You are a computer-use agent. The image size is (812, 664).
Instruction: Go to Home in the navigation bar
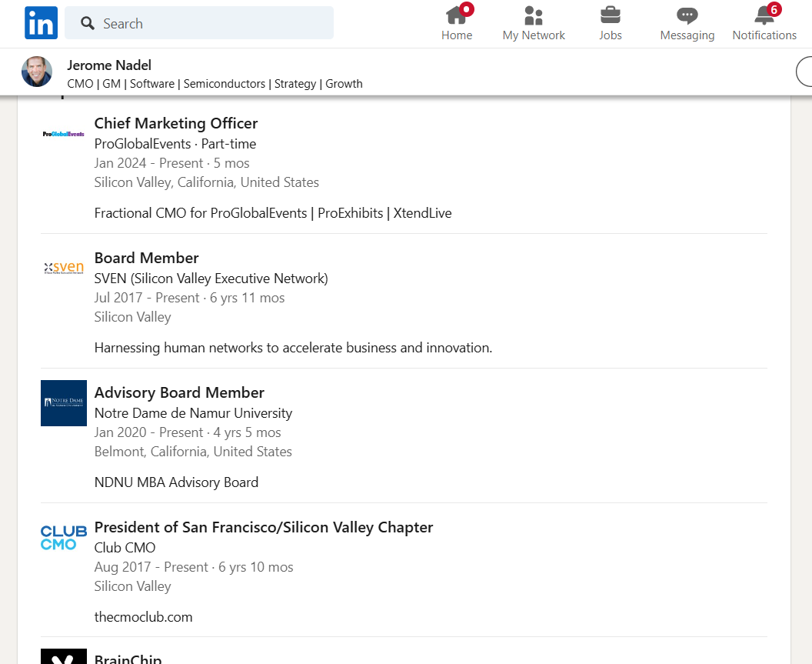coord(457,23)
